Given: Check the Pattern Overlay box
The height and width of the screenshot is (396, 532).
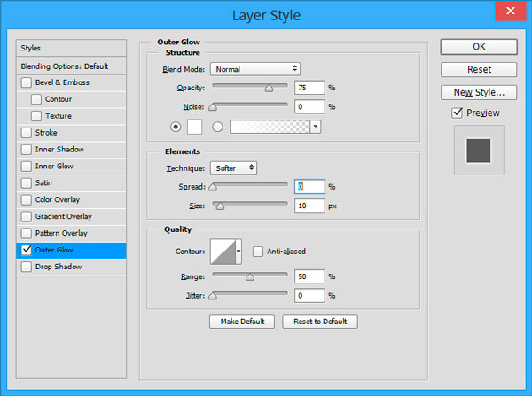Looking at the screenshot, I should [x=27, y=233].
